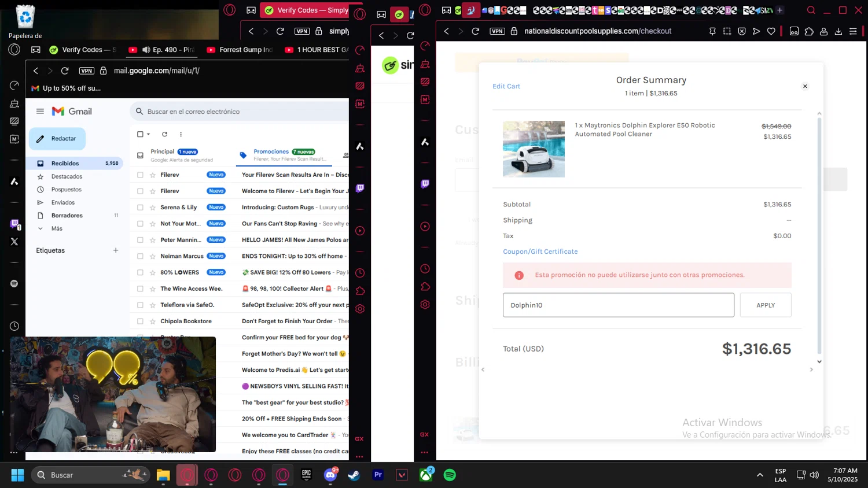
Task: Open Gmail's three-dot more options menu
Action: point(181,134)
